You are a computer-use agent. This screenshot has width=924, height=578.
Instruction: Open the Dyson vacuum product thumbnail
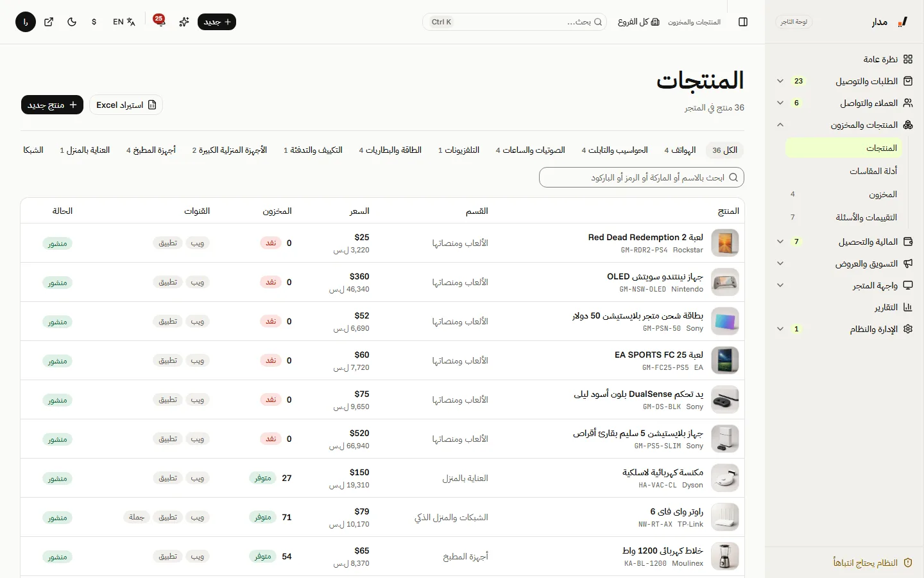coord(725,478)
